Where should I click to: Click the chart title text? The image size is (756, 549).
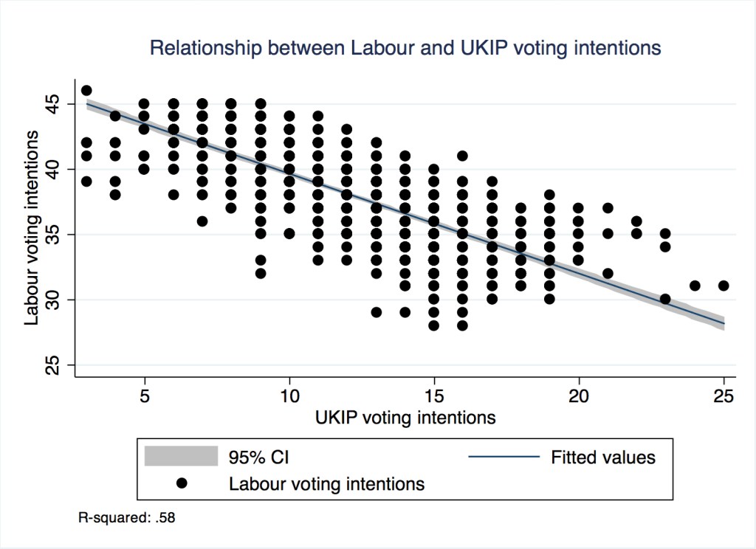click(405, 49)
